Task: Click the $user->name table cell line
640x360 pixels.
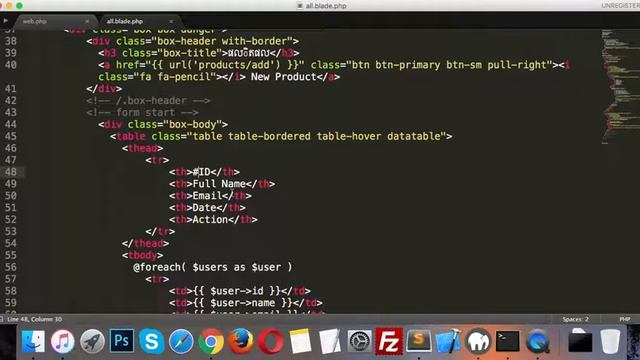Action: 246,303
